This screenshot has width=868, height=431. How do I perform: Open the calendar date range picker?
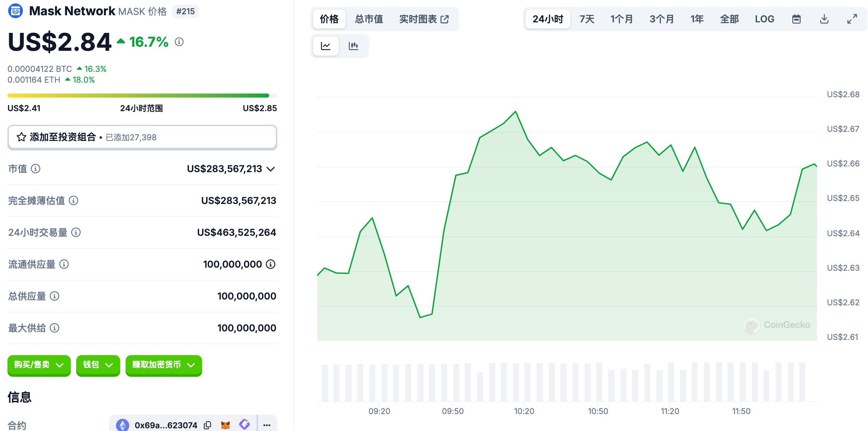click(x=796, y=19)
